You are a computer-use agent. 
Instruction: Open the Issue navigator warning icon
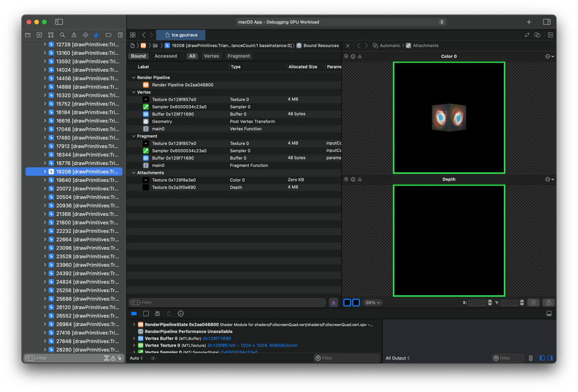73,35
